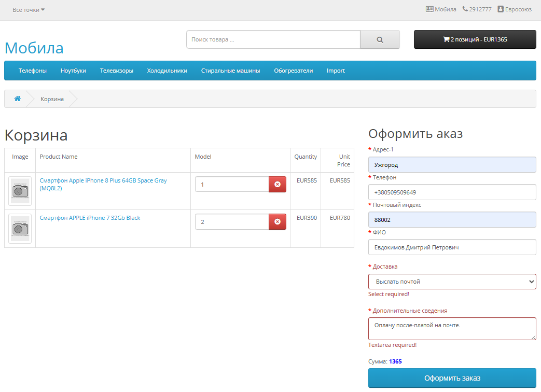
Task: Focus the Телефон input field
Action: (452, 192)
